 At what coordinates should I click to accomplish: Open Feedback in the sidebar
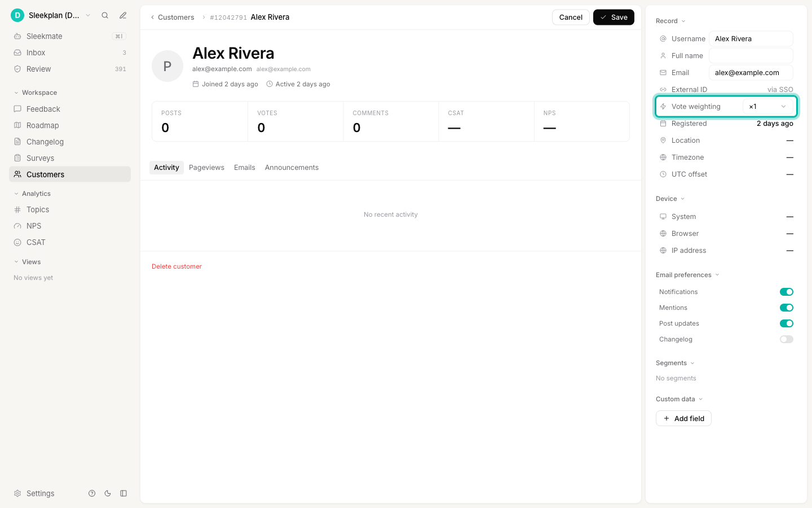click(x=70, y=109)
